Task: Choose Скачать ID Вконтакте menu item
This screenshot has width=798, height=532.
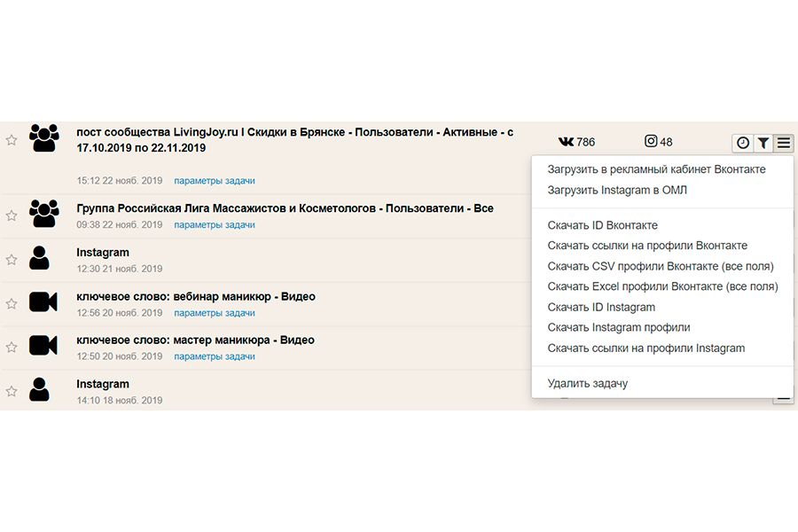Action: (603, 225)
